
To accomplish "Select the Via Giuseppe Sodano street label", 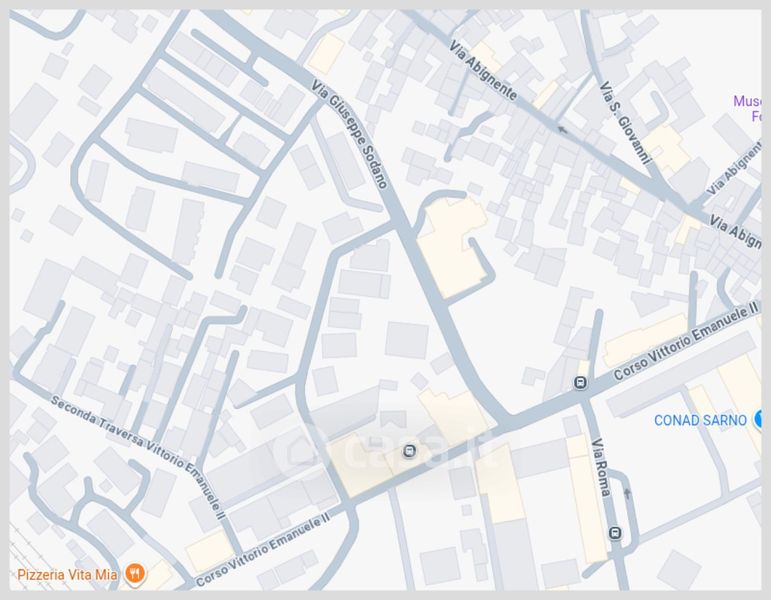I will (351, 134).
